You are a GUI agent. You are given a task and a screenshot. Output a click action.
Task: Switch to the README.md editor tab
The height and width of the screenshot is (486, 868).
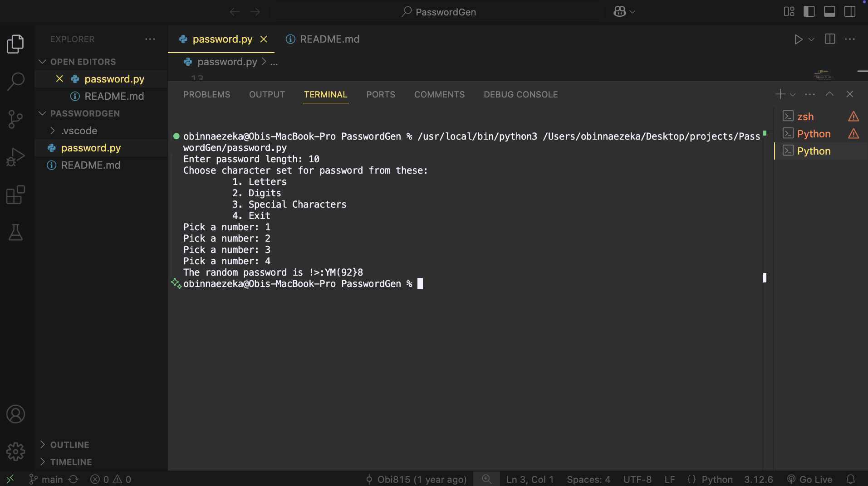pyautogui.click(x=329, y=39)
